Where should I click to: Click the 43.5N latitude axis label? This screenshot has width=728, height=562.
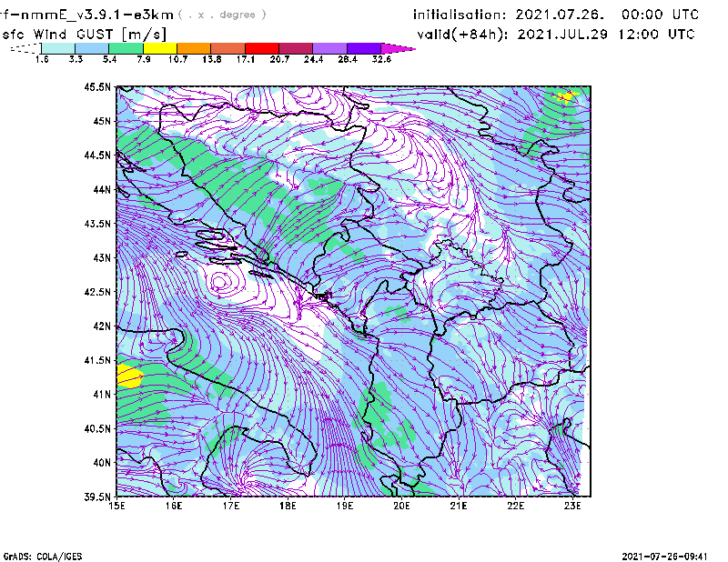click(x=97, y=224)
